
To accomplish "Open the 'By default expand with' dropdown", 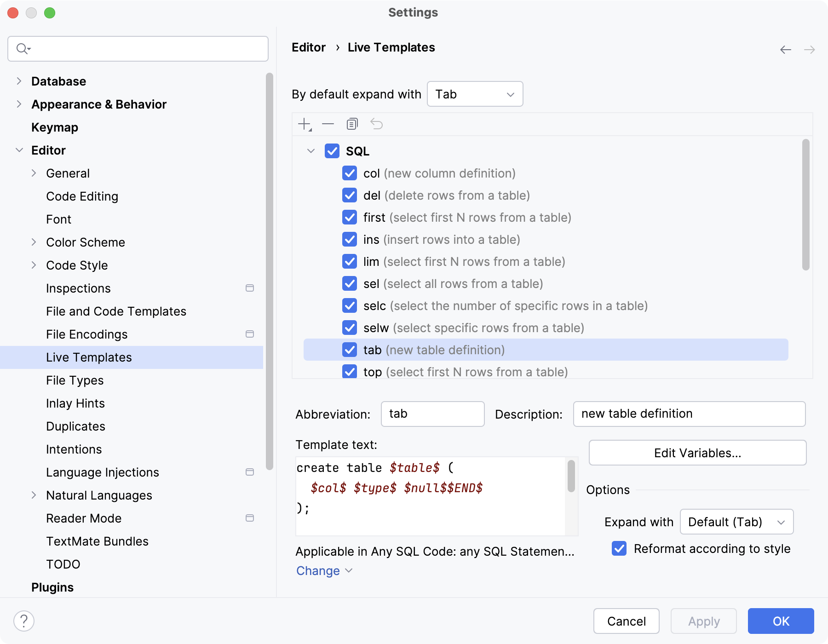I will (475, 94).
